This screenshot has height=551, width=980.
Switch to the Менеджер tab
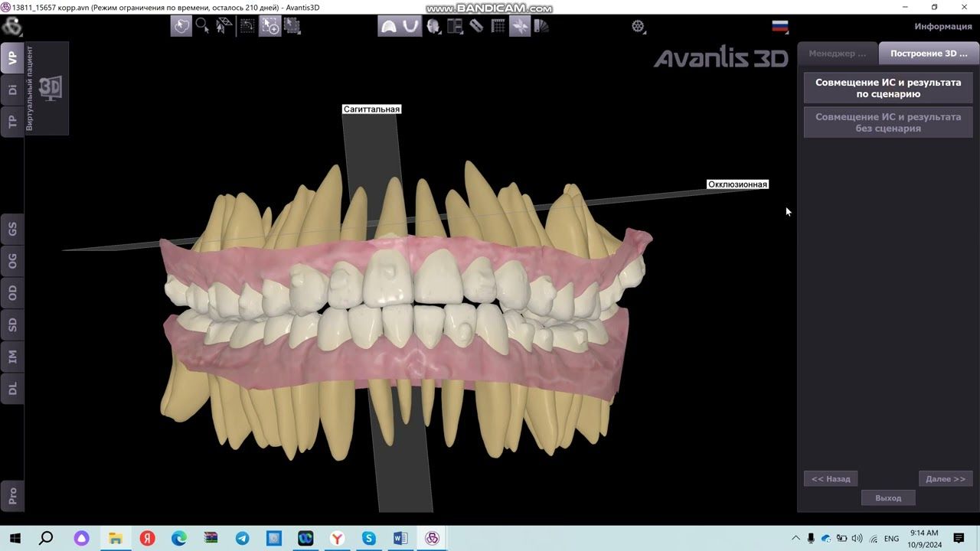[x=838, y=54]
